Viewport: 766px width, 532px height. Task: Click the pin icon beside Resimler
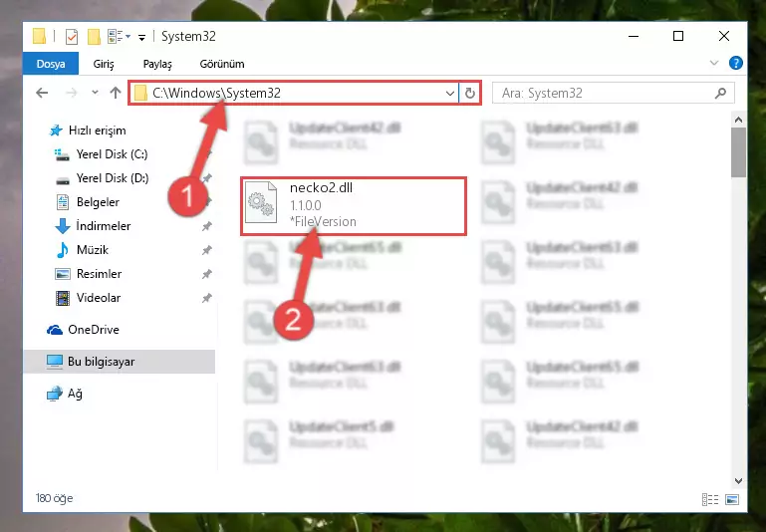[x=206, y=274]
